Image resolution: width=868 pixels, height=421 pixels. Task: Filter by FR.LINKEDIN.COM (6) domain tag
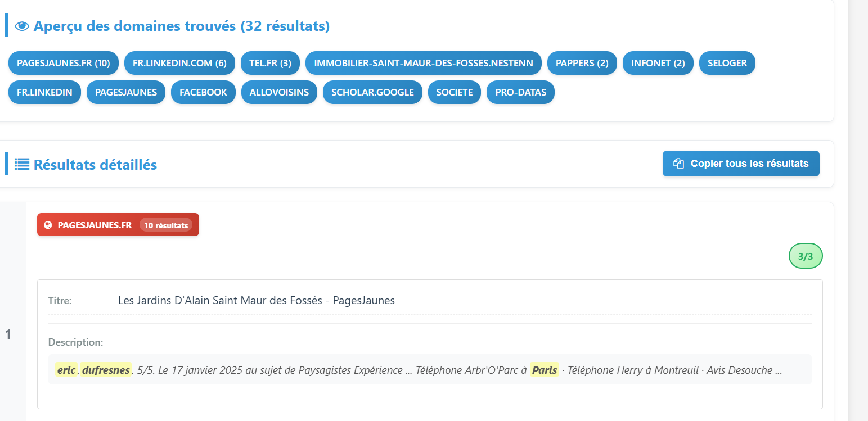coord(179,63)
